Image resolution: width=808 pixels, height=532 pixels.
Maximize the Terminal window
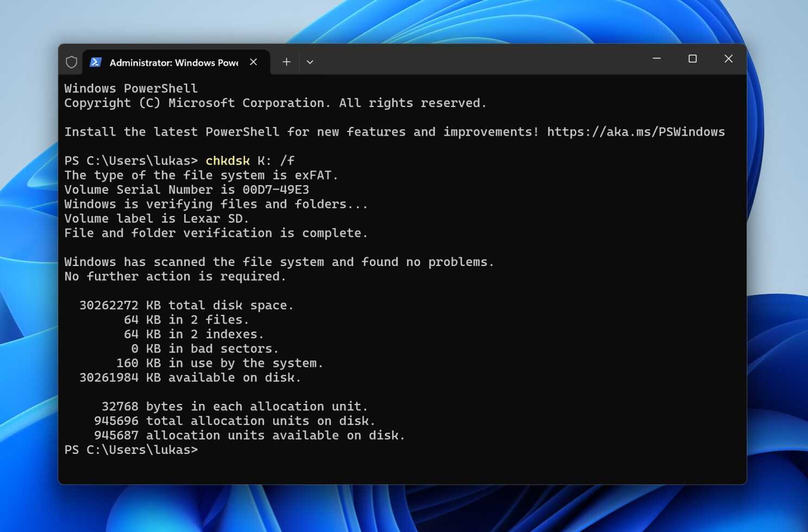point(692,58)
